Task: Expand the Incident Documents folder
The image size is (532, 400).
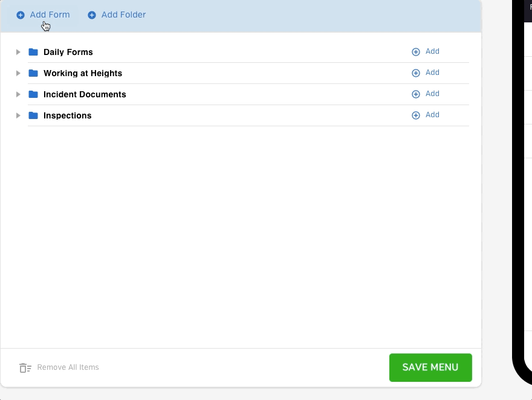Action: [18, 94]
